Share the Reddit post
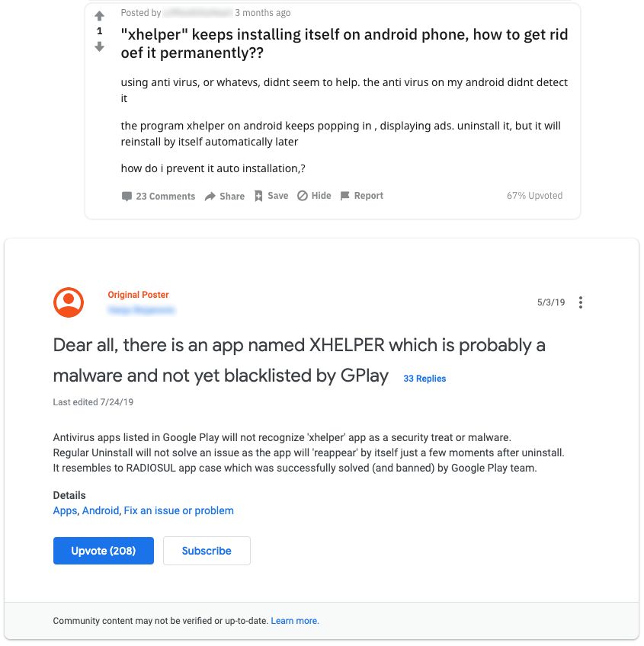This screenshot has height=646, width=644. tap(225, 196)
